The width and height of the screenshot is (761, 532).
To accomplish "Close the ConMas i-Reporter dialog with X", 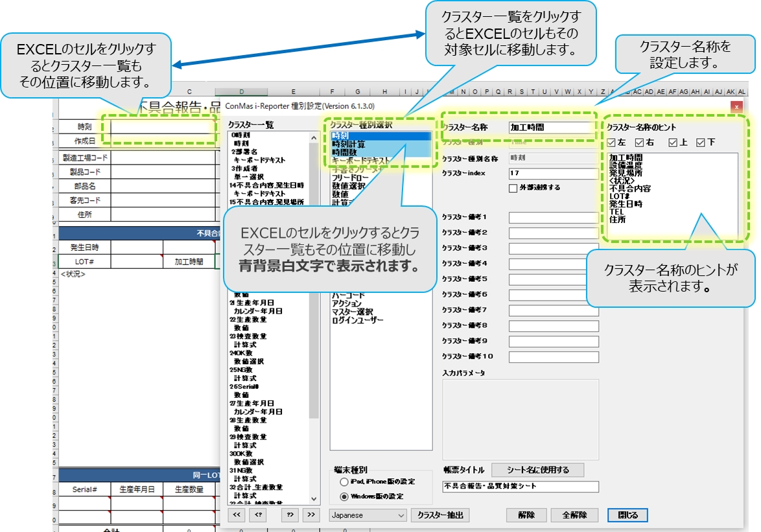I will (x=736, y=106).
